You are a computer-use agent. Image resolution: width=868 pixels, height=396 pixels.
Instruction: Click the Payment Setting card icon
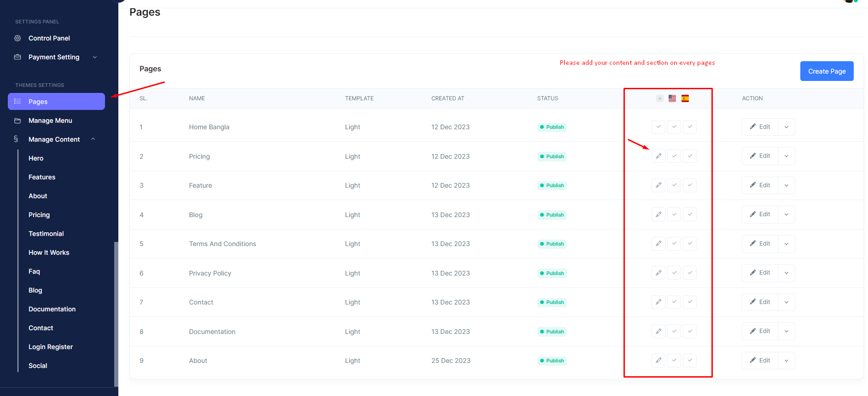tap(17, 57)
